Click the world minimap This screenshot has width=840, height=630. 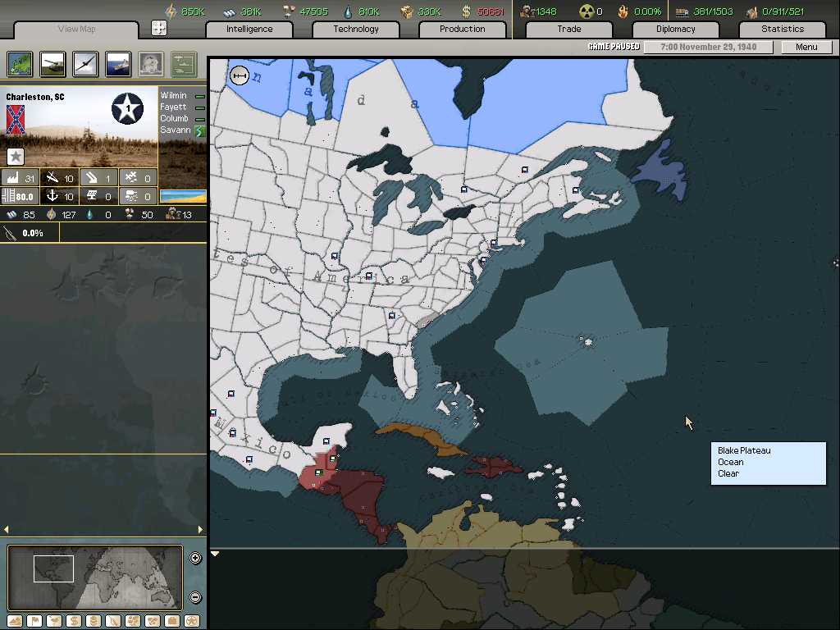click(x=95, y=577)
